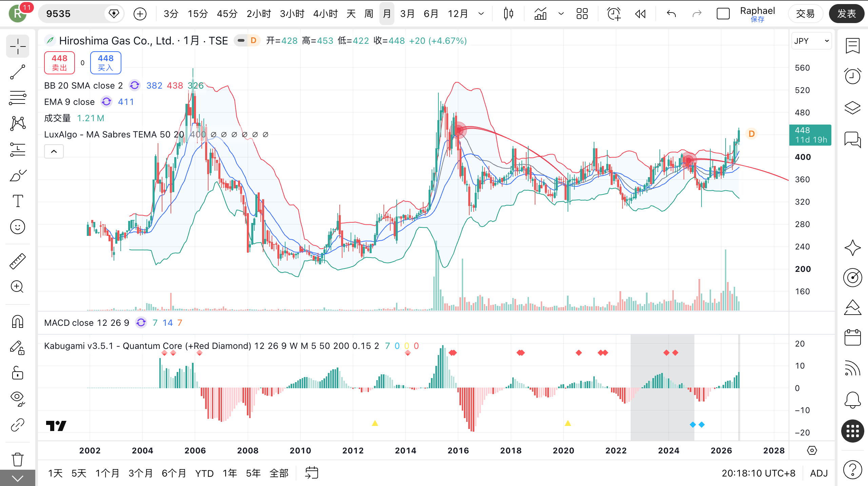Toggle magnet mode for drawings

pyautogui.click(x=18, y=322)
